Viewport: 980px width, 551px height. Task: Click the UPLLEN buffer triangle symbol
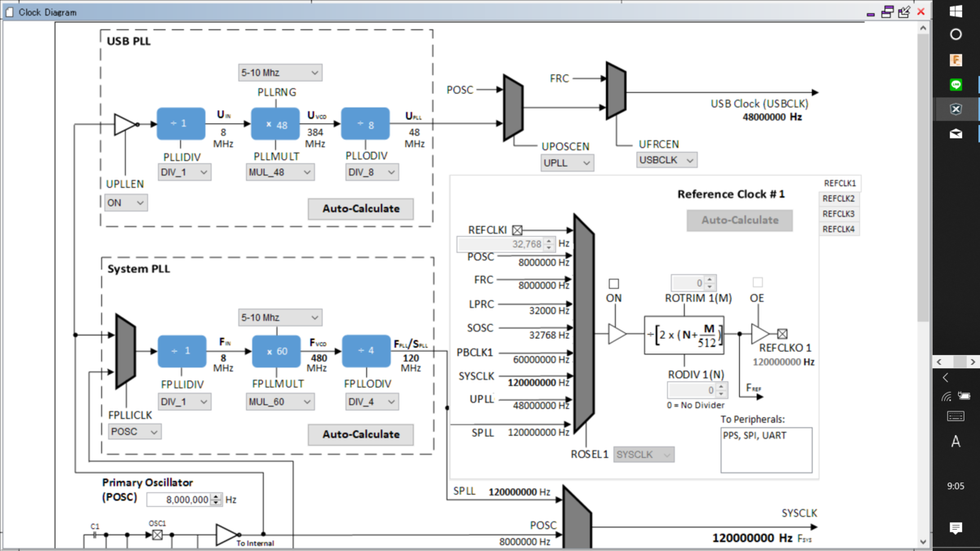click(124, 124)
